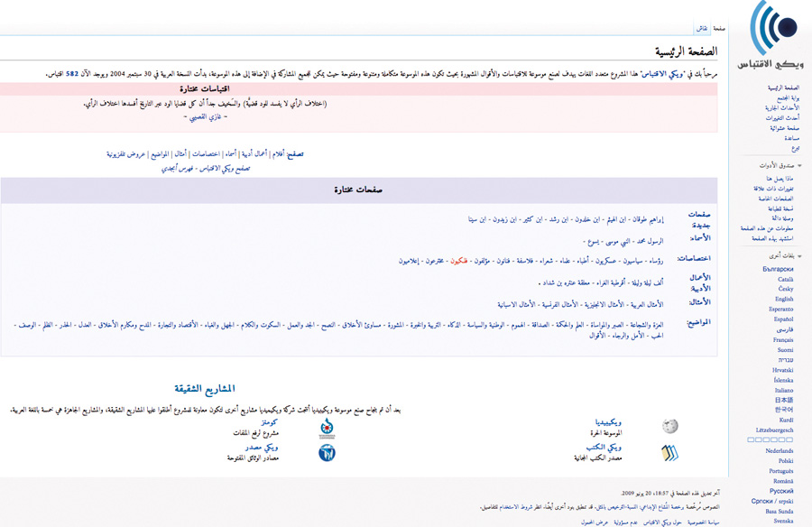The height and width of the screenshot is (527, 812).
Task: Click the red فلكيون link in الاختصاصات
Action: [x=459, y=261]
